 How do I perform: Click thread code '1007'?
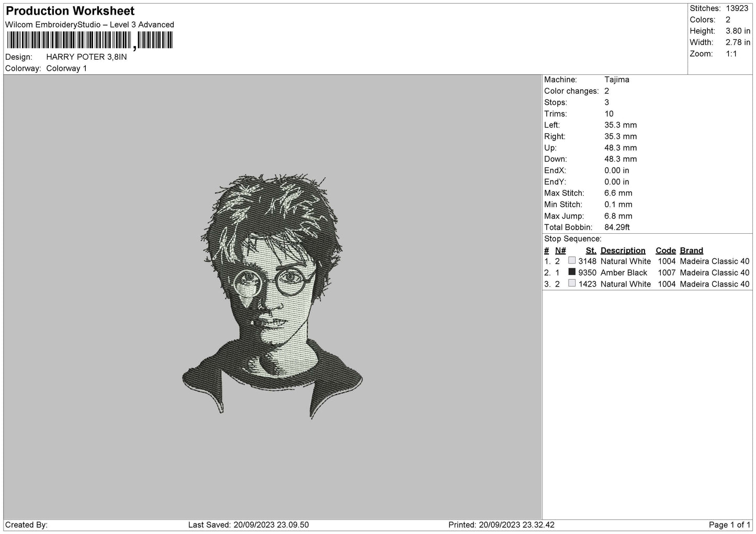(667, 272)
